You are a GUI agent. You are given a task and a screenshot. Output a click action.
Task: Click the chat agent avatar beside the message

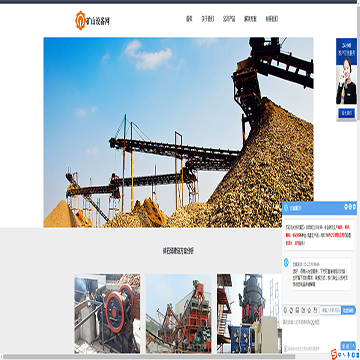click(286, 262)
